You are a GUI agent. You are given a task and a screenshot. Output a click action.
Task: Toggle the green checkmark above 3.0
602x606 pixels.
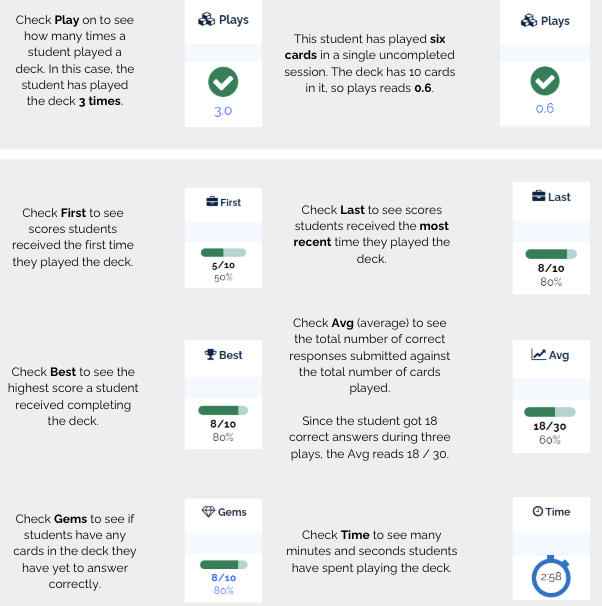223,82
